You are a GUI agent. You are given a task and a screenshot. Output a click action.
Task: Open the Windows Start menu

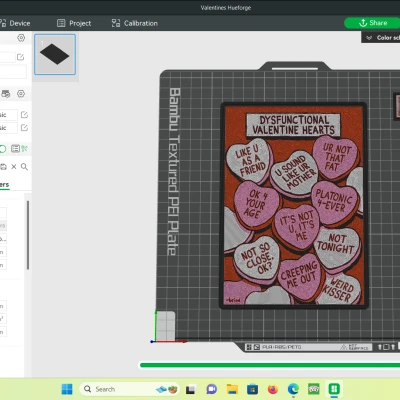[x=67, y=389]
